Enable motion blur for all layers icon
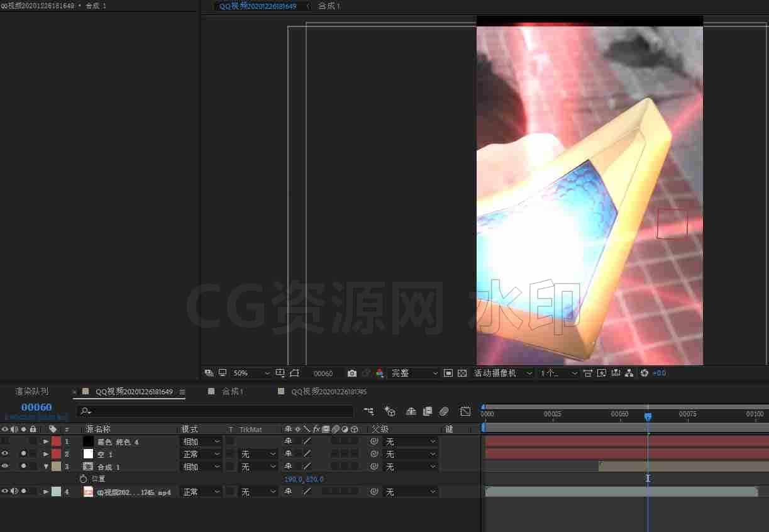 pyautogui.click(x=444, y=411)
